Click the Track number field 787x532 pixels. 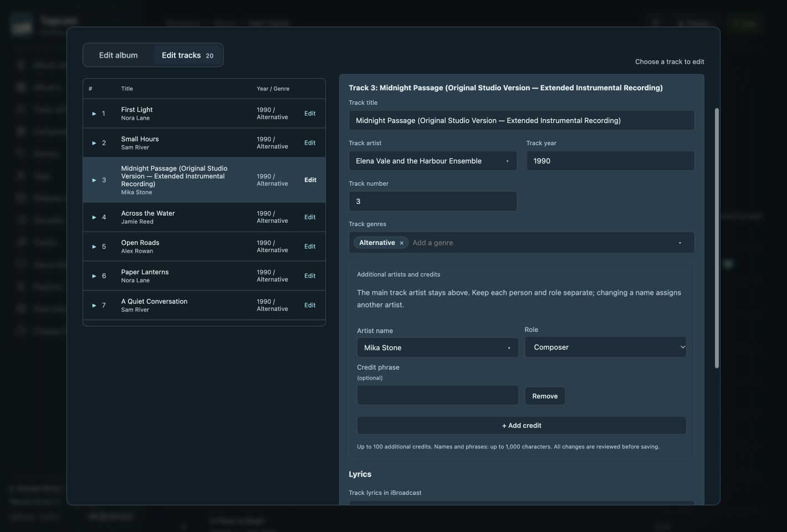click(433, 202)
